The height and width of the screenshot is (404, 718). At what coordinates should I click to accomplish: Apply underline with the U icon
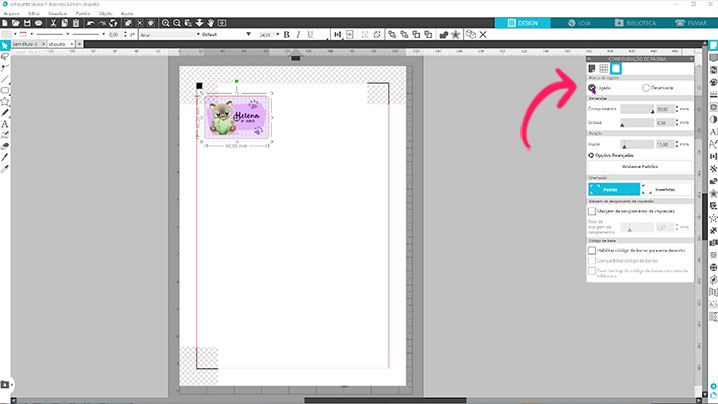click(310, 34)
